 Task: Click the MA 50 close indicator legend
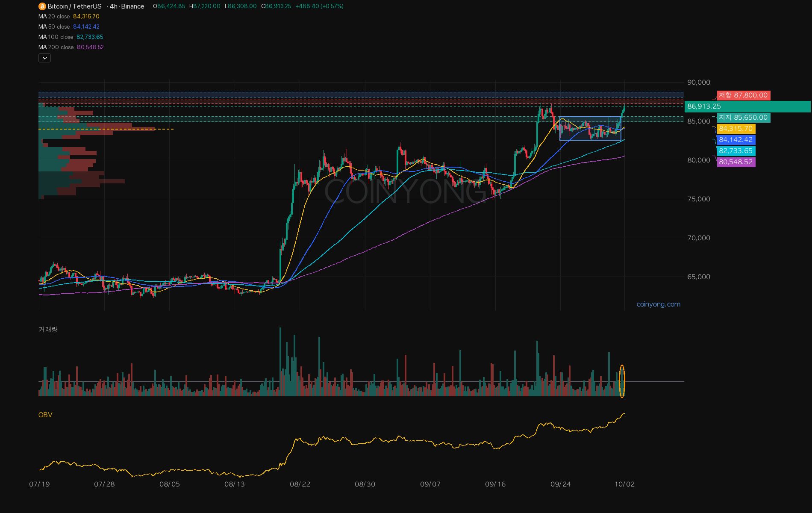(x=69, y=27)
